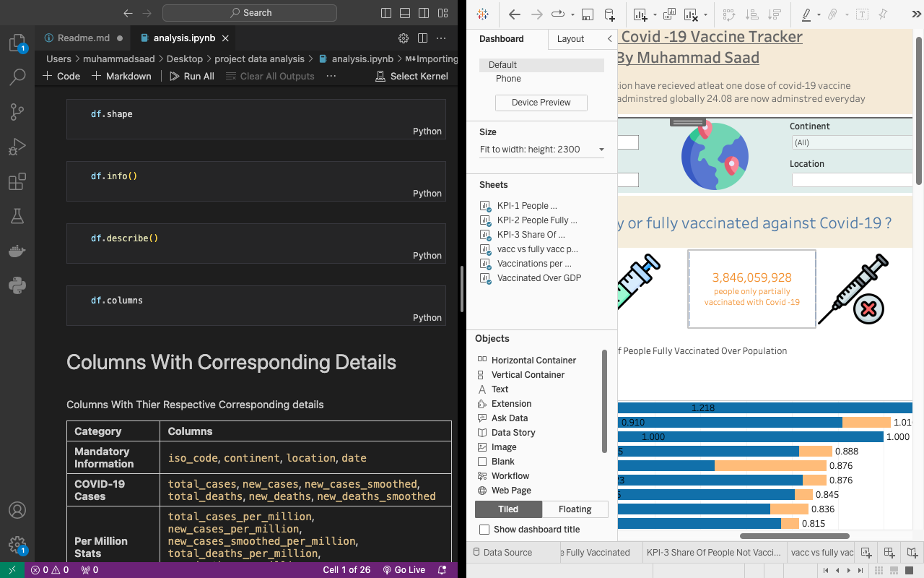Viewport: 924px width, 578px height.
Task: Click Run All in notebook toolbar
Action: pyautogui.click(x=192, y=76)
